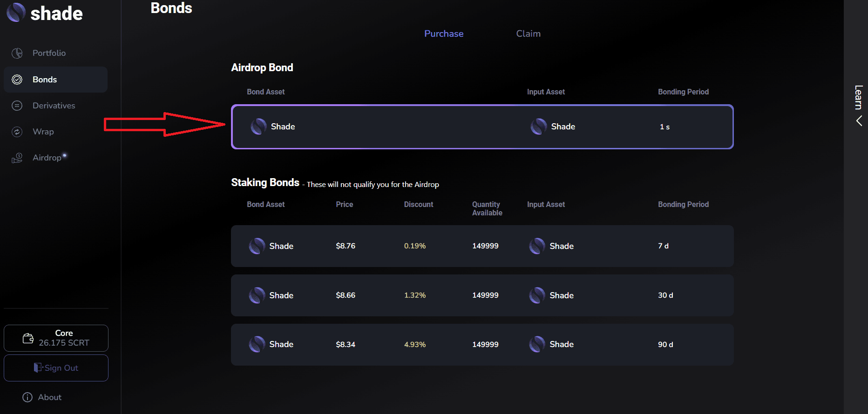Viewport: 868px width, 414px height.
Task: Click the About info icon
Action: (27, 397)
